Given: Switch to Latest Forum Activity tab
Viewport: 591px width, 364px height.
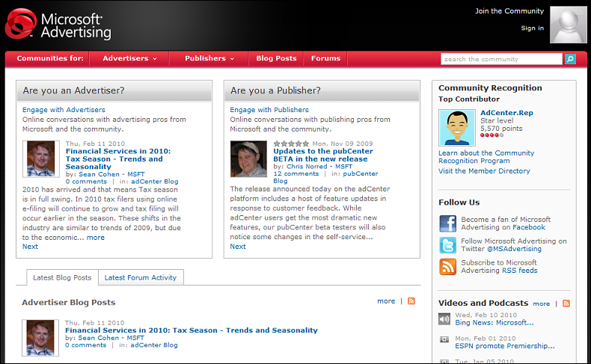Looking at the screenshot, I should click(x=141, y=277).
